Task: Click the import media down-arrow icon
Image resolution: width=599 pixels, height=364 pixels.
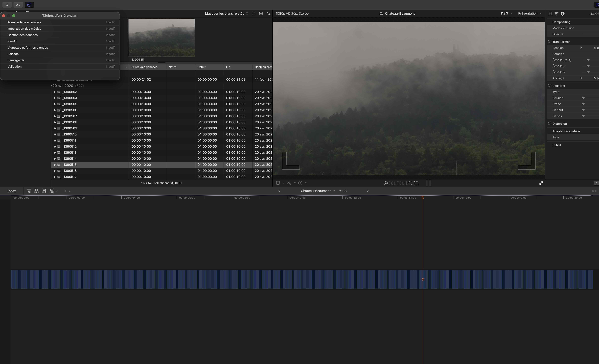Action: click(x=7, y=5)
